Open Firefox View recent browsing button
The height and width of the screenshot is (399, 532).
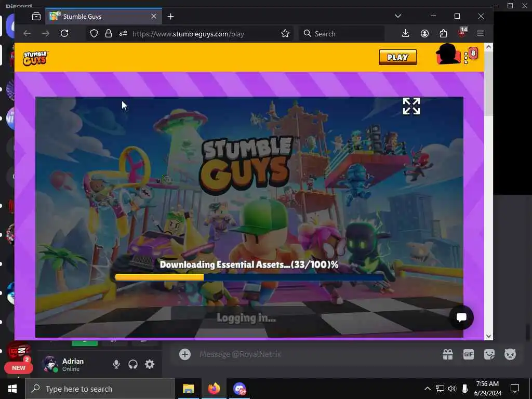coord(36,16)
